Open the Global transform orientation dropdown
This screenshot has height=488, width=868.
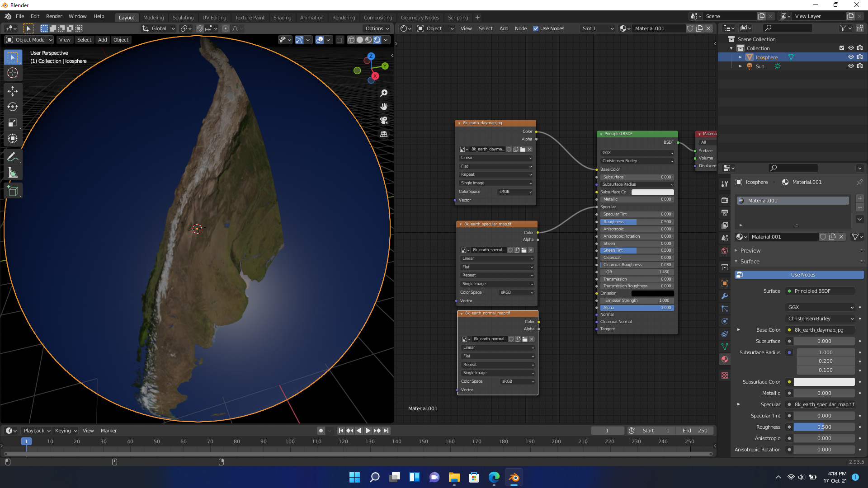pos(159,28)
